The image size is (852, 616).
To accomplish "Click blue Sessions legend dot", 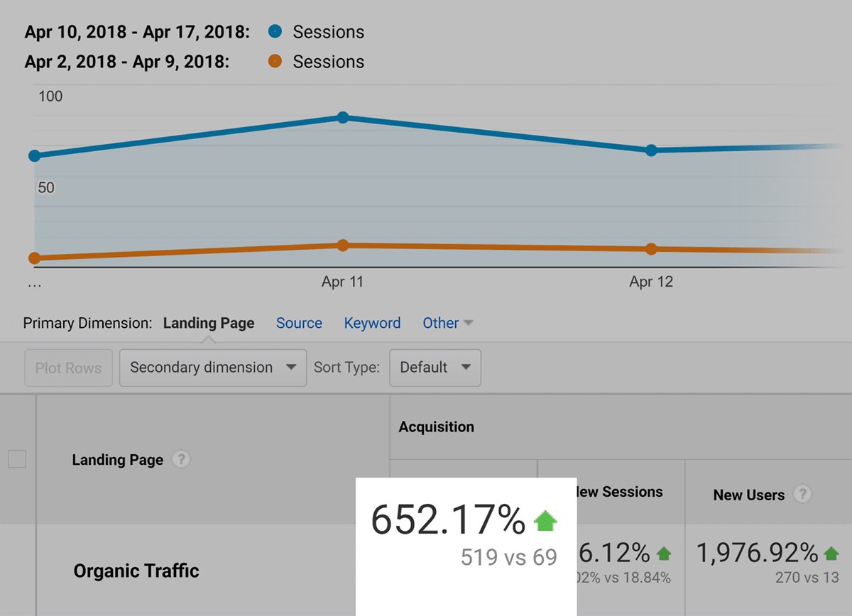I will pos(275,32).
